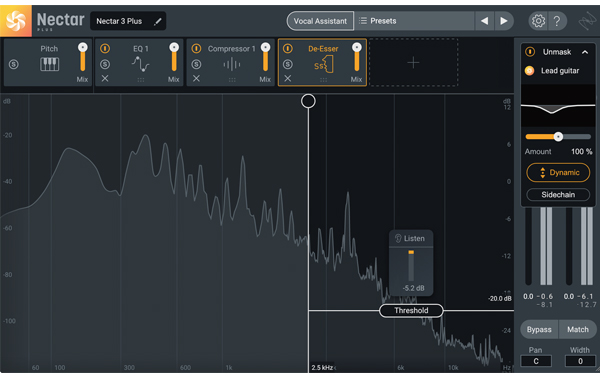Image resolution: width=600 pixels, height=380 pixels.
Task: Go to the previous preset
Action: click(484, 21)
